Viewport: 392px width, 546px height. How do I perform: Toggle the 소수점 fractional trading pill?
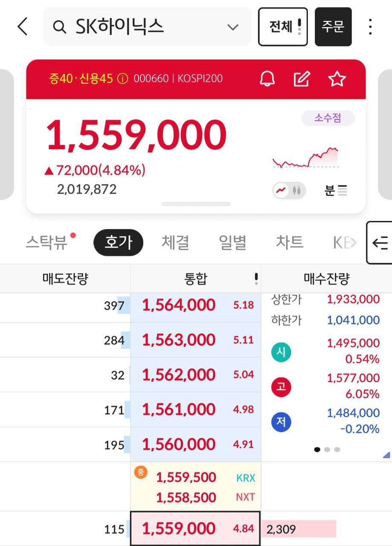click(328, 118)
